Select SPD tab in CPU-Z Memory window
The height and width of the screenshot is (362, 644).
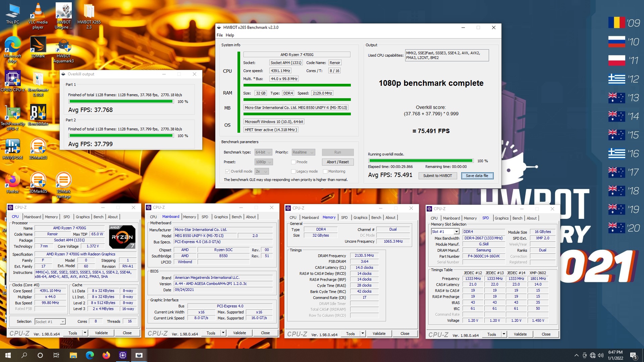(344, 218)
